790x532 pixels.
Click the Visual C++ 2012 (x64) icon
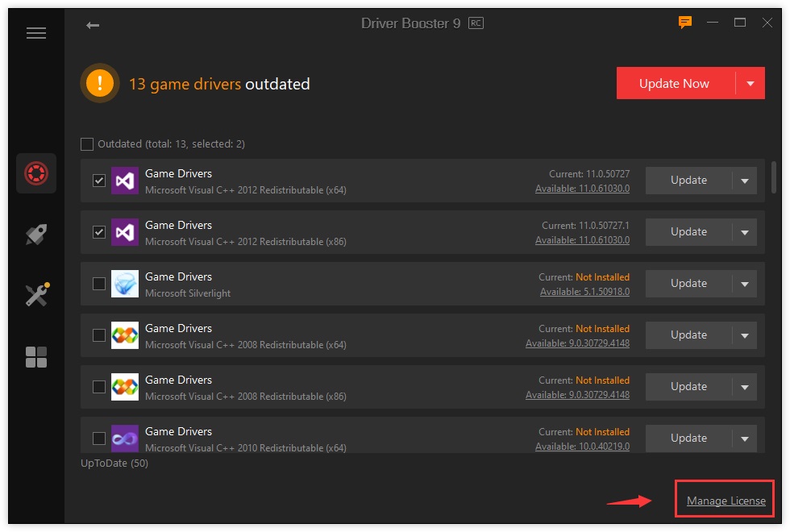pos(124,181)
